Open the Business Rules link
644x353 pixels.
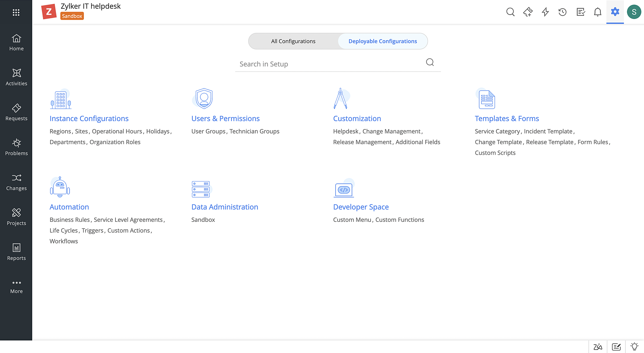coord(70,220)
